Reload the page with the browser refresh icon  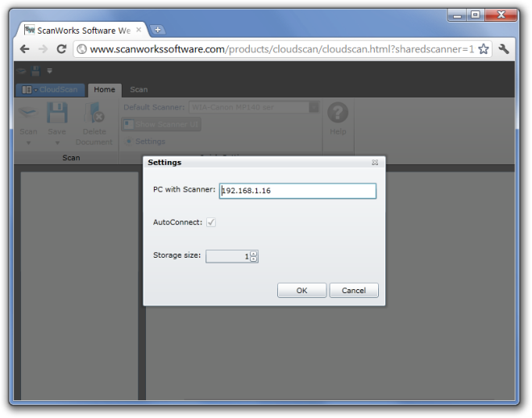tap(61, 49)
